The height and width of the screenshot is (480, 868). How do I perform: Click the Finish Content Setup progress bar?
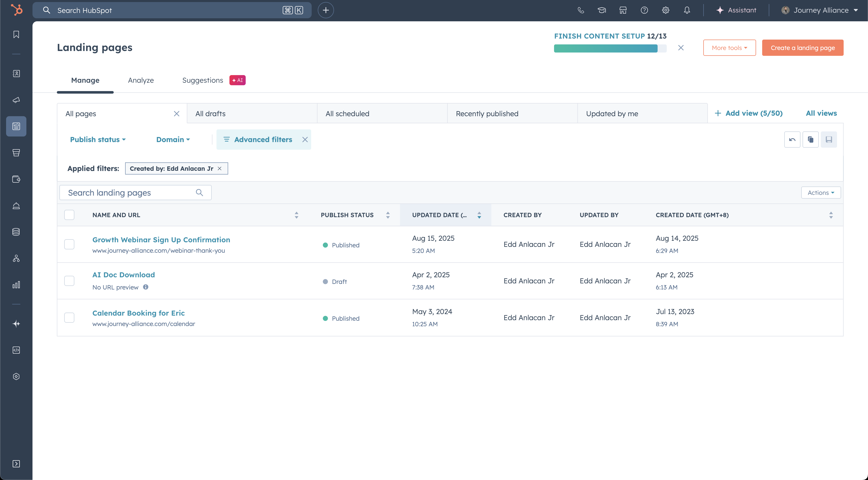pyautogui.click(x=610, y=48)
